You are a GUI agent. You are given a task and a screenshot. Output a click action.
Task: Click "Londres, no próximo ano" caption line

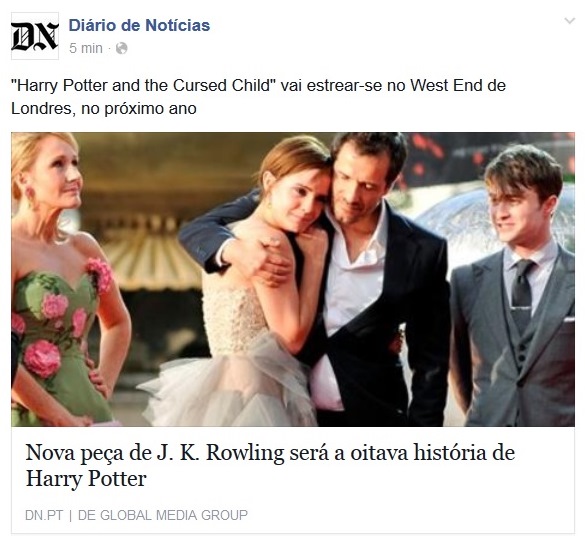click(x=104, y=109)
